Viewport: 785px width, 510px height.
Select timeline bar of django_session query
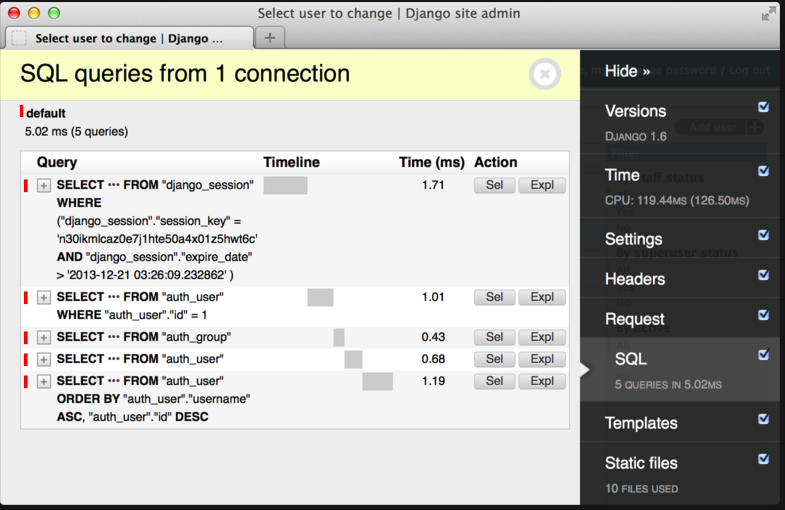tap(285, 185)
